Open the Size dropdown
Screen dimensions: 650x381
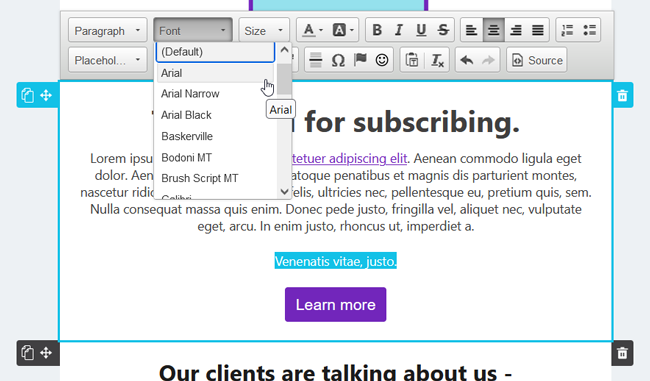[x=264, y=30]
